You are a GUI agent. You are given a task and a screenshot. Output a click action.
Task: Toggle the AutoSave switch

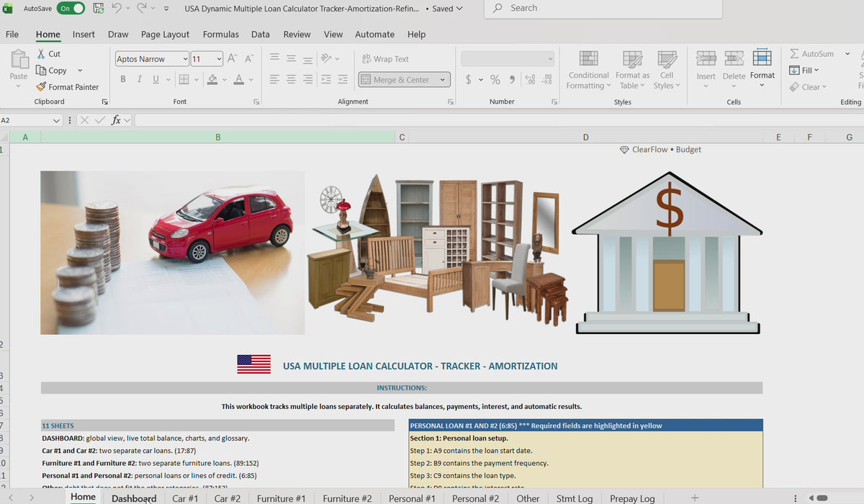point(70,9)
